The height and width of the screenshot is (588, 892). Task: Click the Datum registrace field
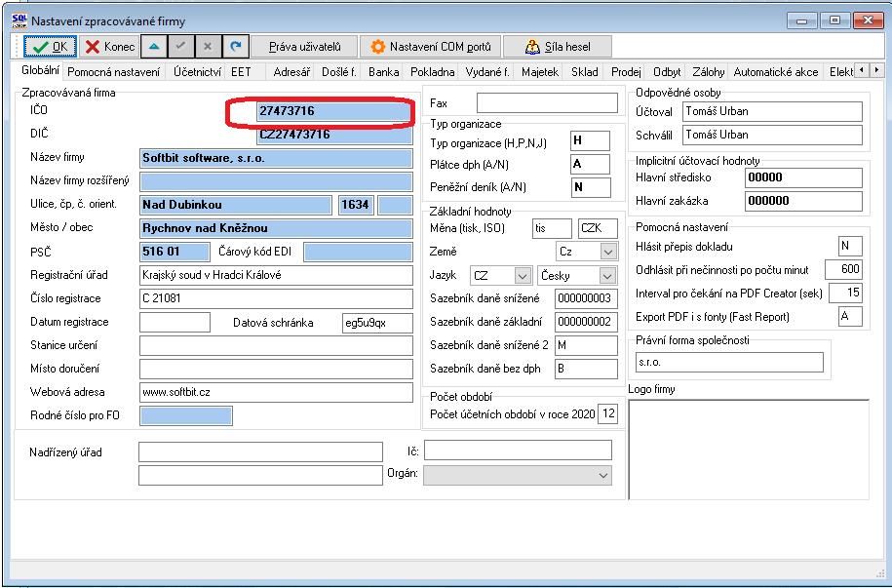click(175, 322)
